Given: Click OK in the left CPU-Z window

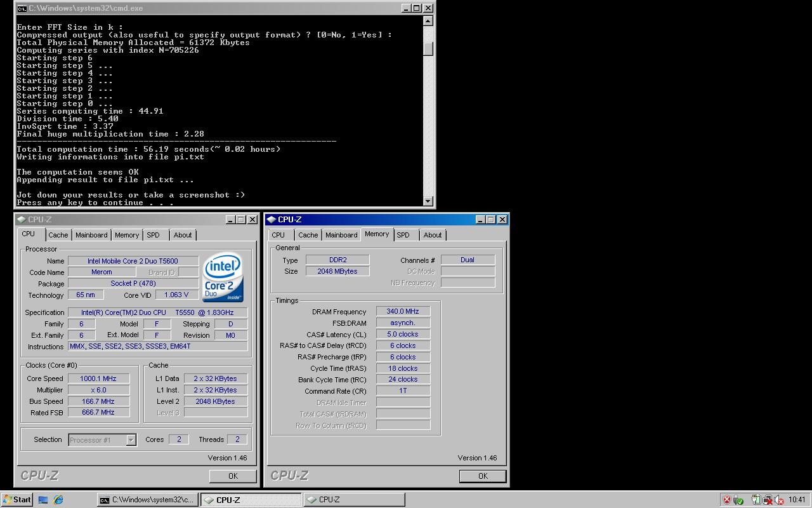Looking at the screenshot, I should tap(233, 476).
